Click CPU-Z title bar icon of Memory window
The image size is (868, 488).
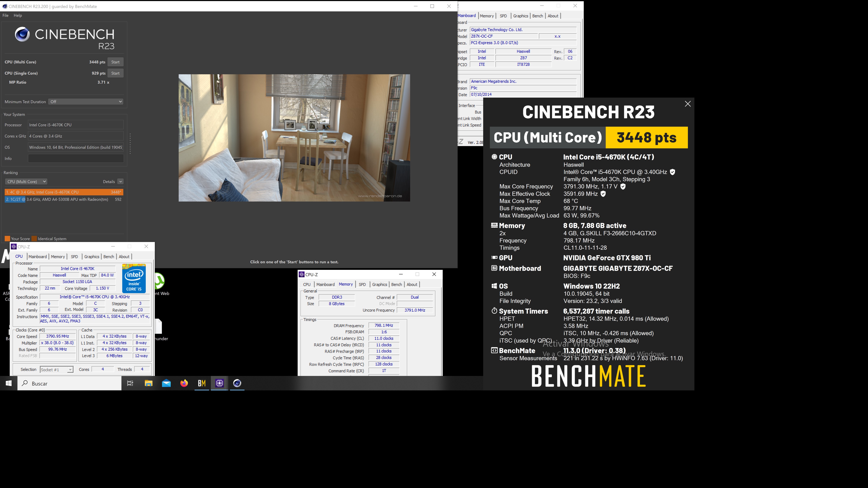(302, 275)
